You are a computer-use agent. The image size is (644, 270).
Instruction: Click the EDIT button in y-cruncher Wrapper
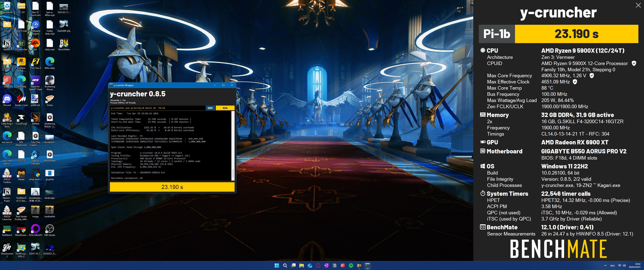[x=210, y=108]
